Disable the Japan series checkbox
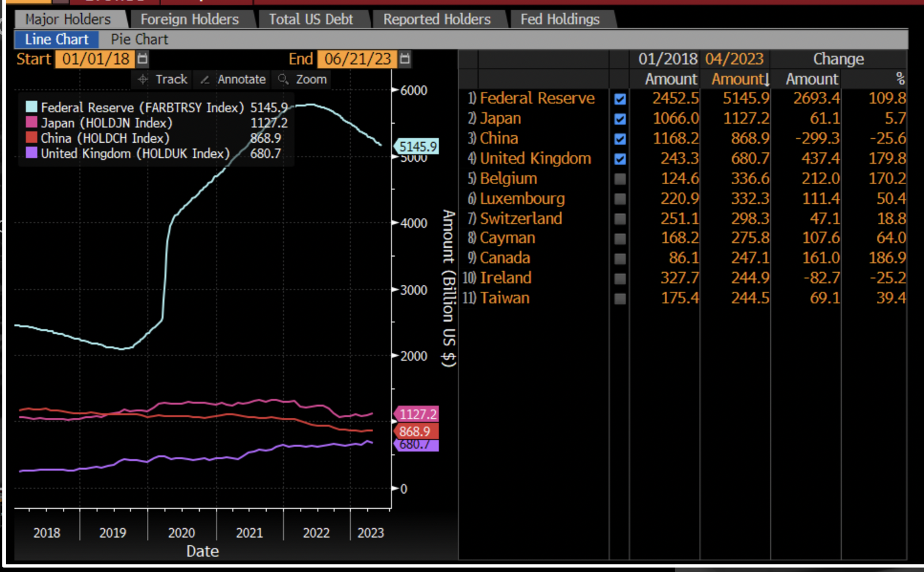The width and height of the screenshot is (924, 572). 620,119
